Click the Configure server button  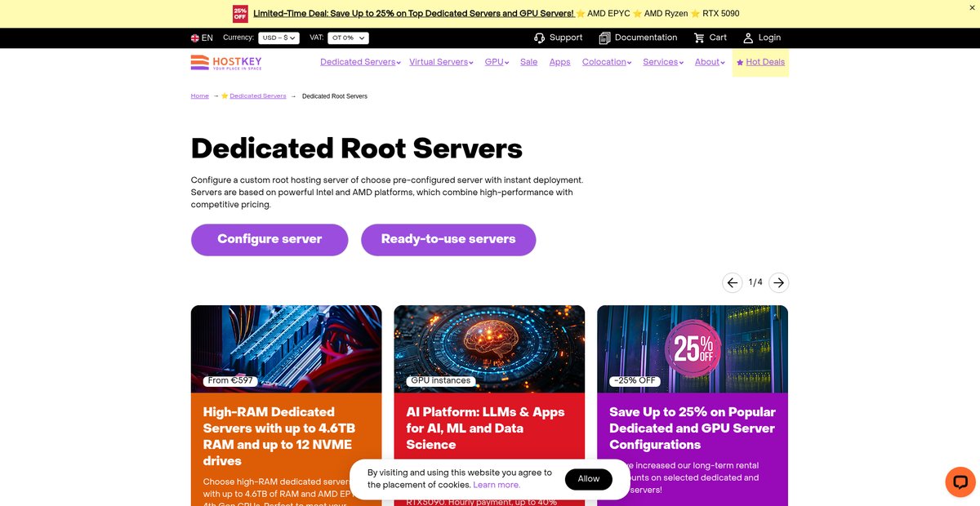tap(269, 239)
